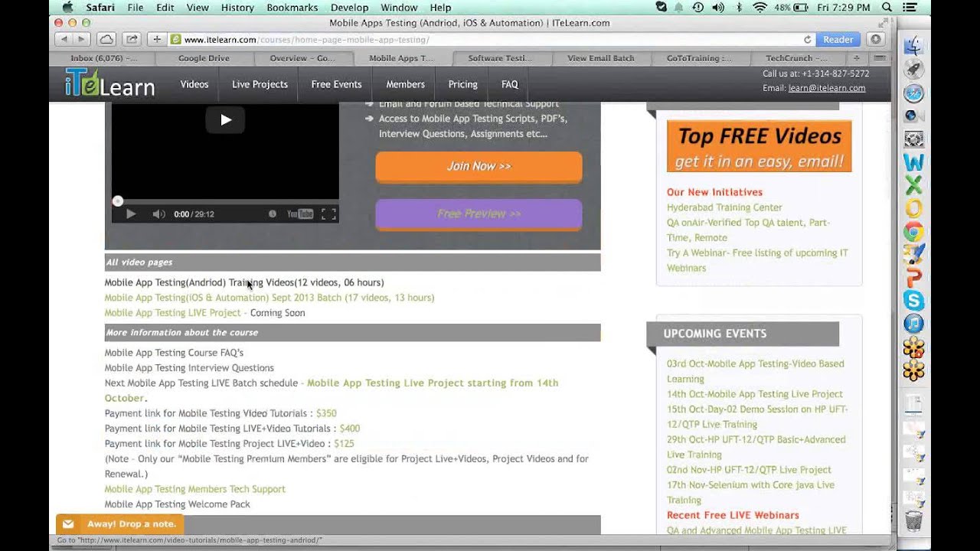Open Skype from the Dock
Viewport: 980px width, 551px height.
[913, 301]
